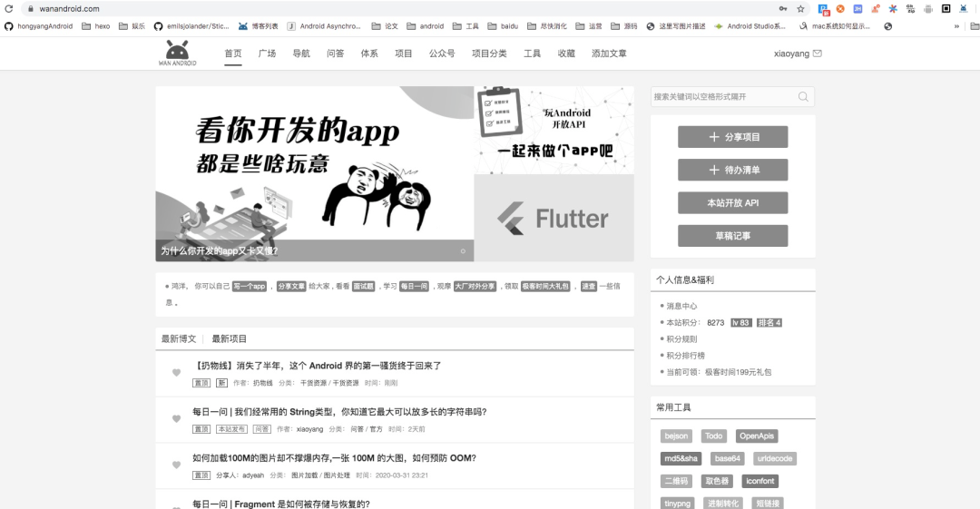Open the mac系统如何显示... bookmark
980x509 pixels.
tap(835, 26)
